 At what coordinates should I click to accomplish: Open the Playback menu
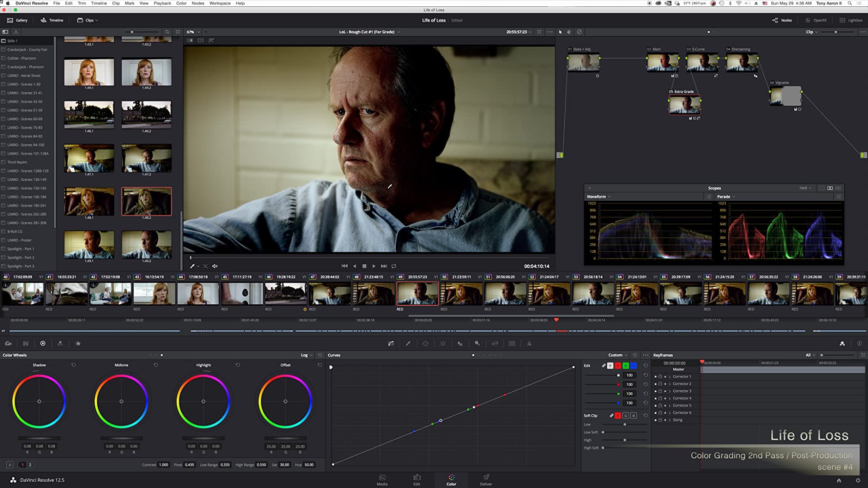click(x=162, y=3)
